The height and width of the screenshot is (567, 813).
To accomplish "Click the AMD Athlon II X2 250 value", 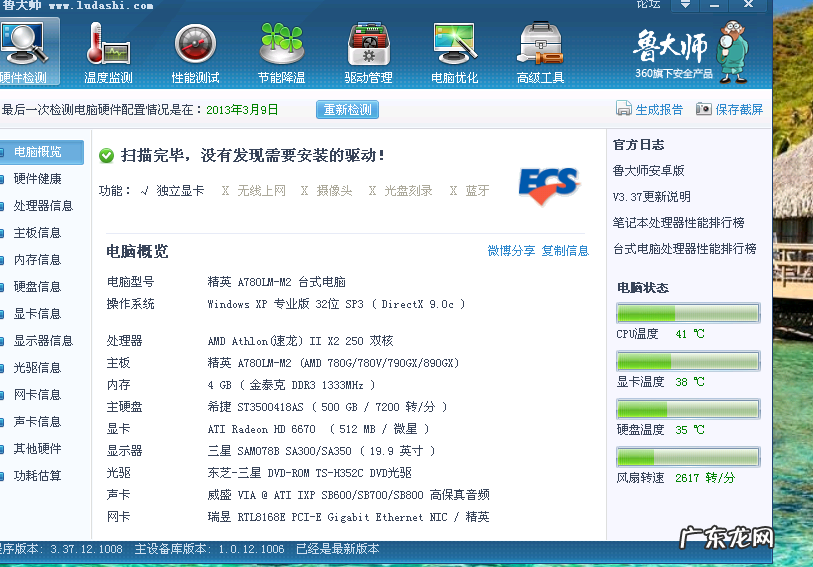I will (x=300, y=341).
